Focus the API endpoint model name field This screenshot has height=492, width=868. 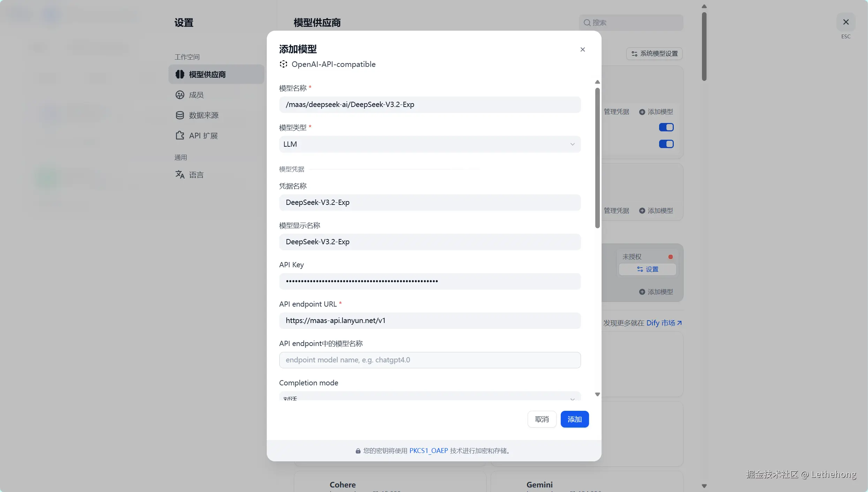(x=430, y=360)
